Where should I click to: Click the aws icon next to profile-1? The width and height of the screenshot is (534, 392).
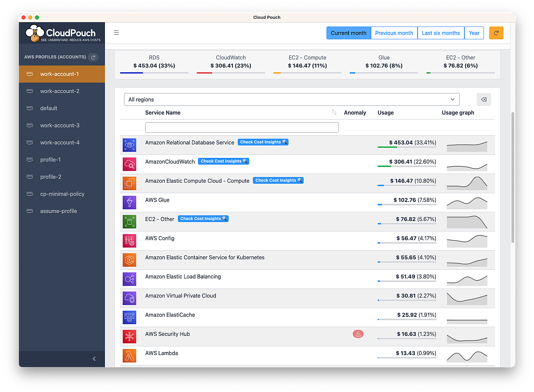[x=30, y=159]
